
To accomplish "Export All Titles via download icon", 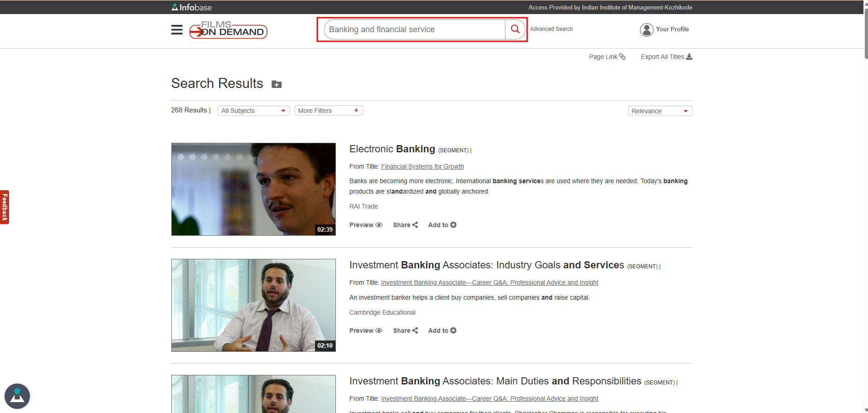I will (689, 57).
